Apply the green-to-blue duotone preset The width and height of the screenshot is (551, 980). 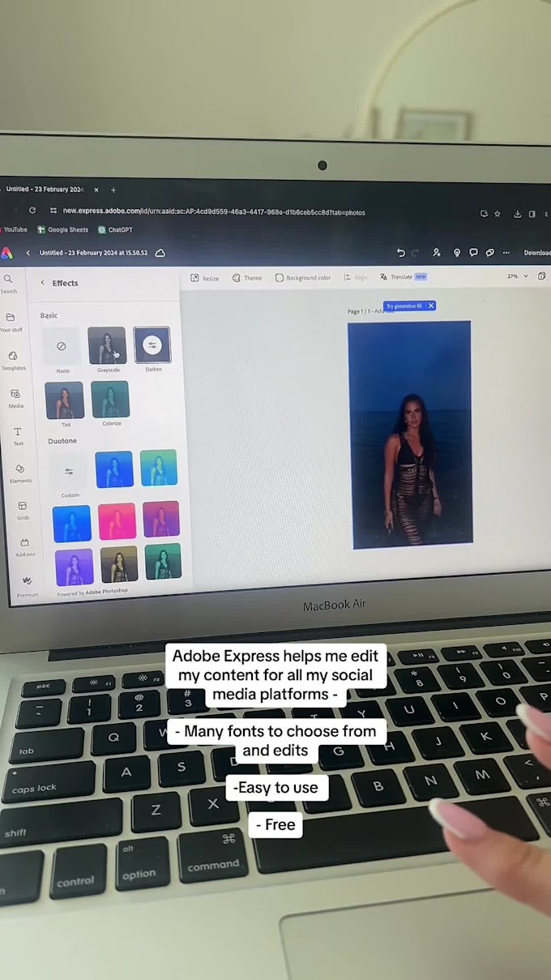coord(159,468)
